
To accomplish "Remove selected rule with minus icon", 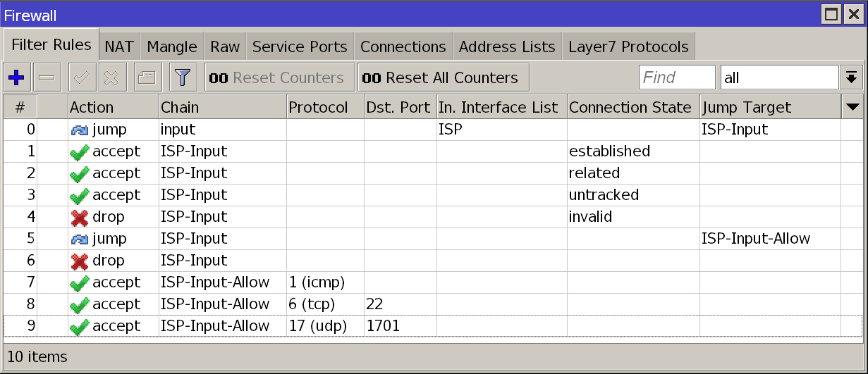I will click(47, 77).
